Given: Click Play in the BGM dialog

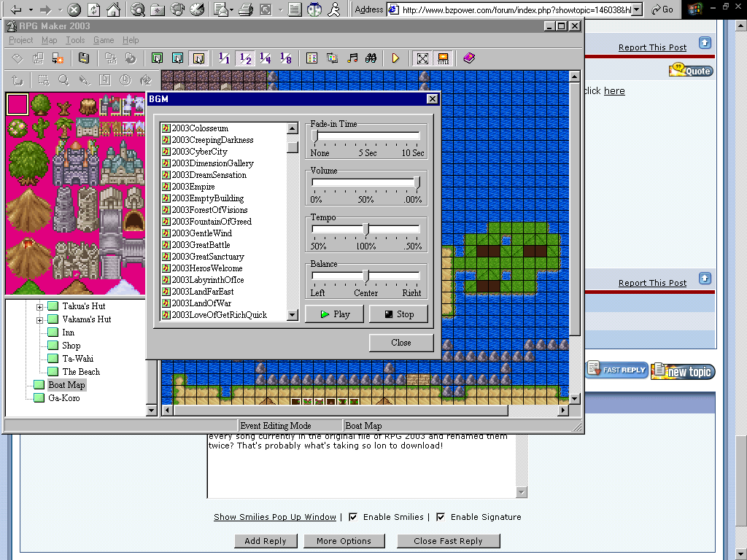Looking at the screenshot, I should [x=334, y=314].
